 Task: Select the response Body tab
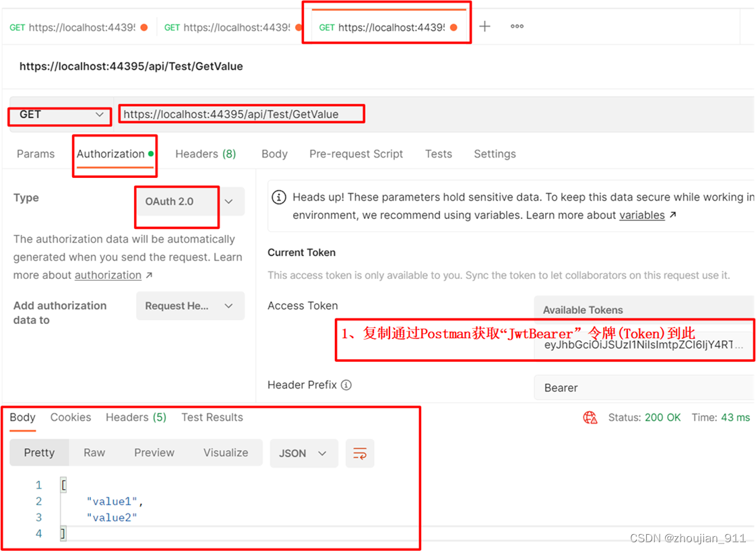tap(23, 418)
